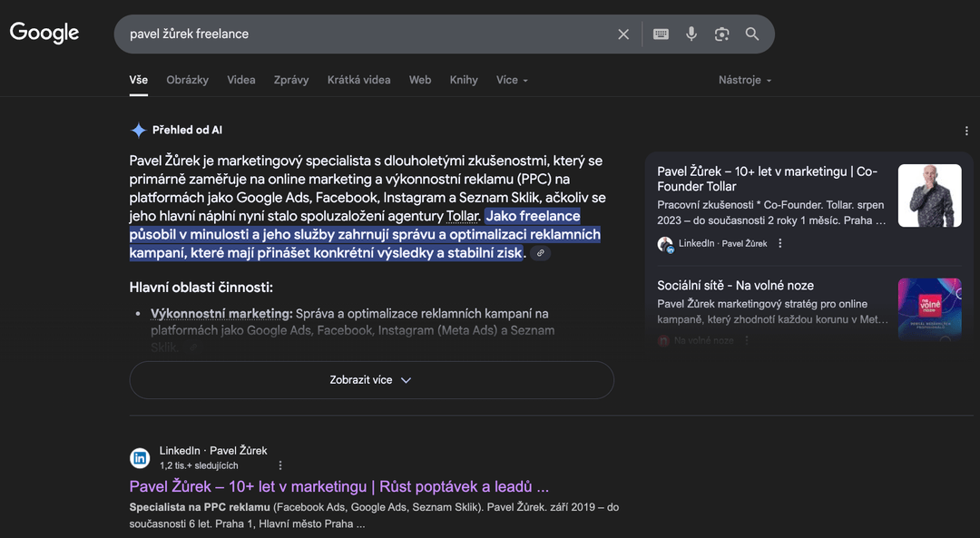Click Pavel Žůrek's portrait thumbnail
The image size is (980, 538).
(929, 195)
